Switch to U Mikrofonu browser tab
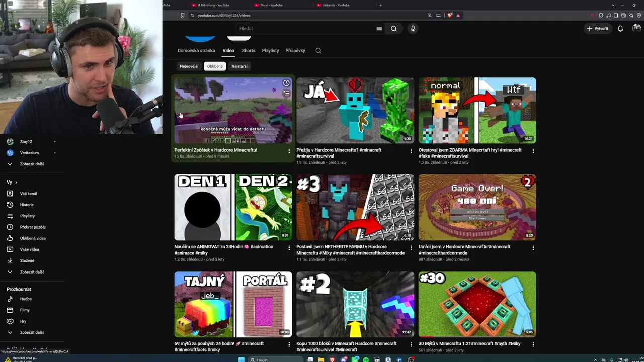This screenshot has height=362, width=644. click(x=218, y=5)
